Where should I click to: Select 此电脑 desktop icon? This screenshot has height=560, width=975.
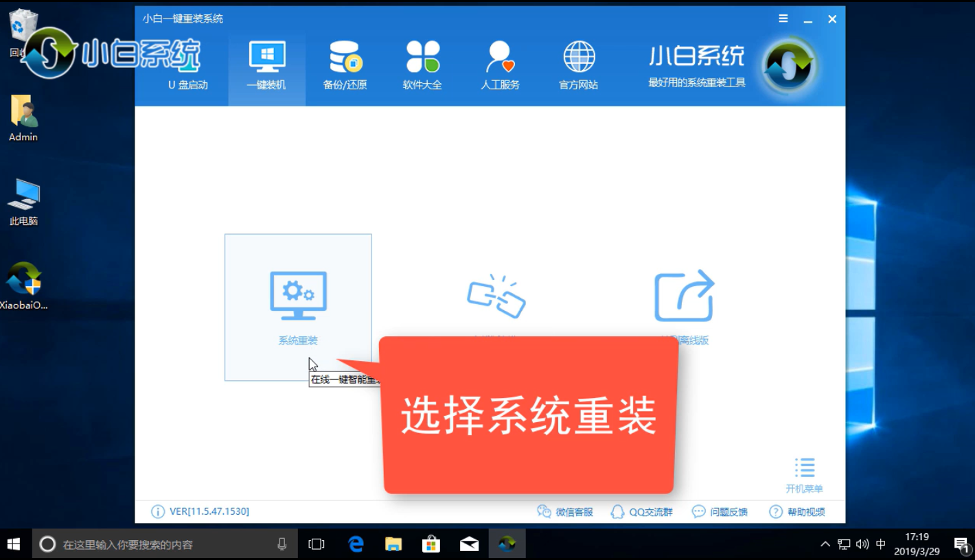(23, 202)
